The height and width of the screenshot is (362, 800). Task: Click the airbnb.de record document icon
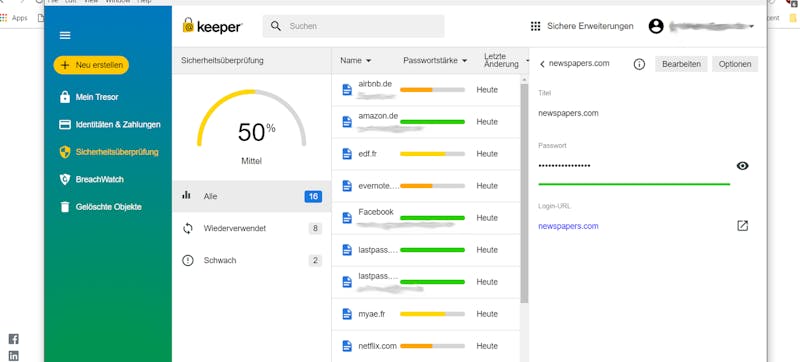(347, 90)
